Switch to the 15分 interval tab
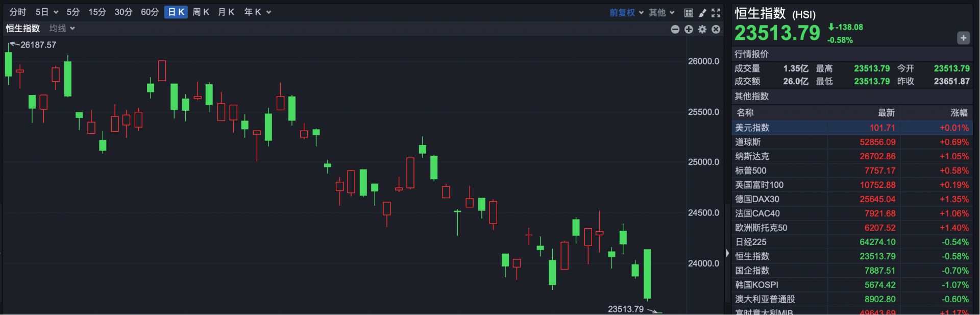Viewport: 980px width, 315px height. [x=97, y=12]
